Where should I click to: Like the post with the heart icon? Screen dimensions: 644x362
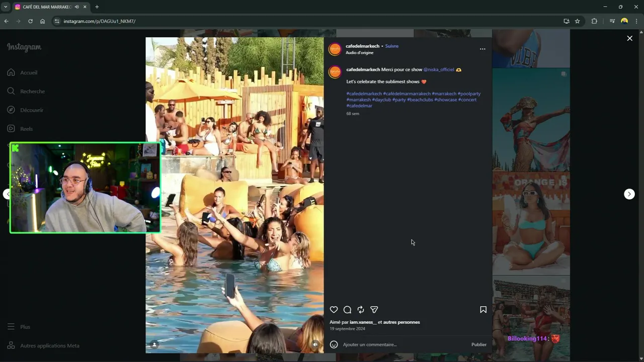[x=334, y=310]
